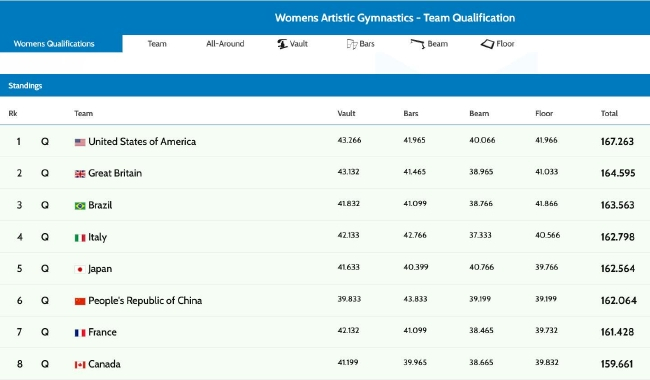Screen dimensions: 650x380
Task: Click Brazil floor score 41.866
Action: [546, 203]
